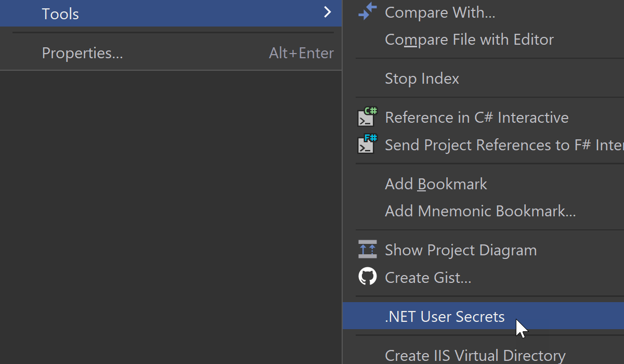
Task: Open Properties from the context menu
Action: point(82,53)
